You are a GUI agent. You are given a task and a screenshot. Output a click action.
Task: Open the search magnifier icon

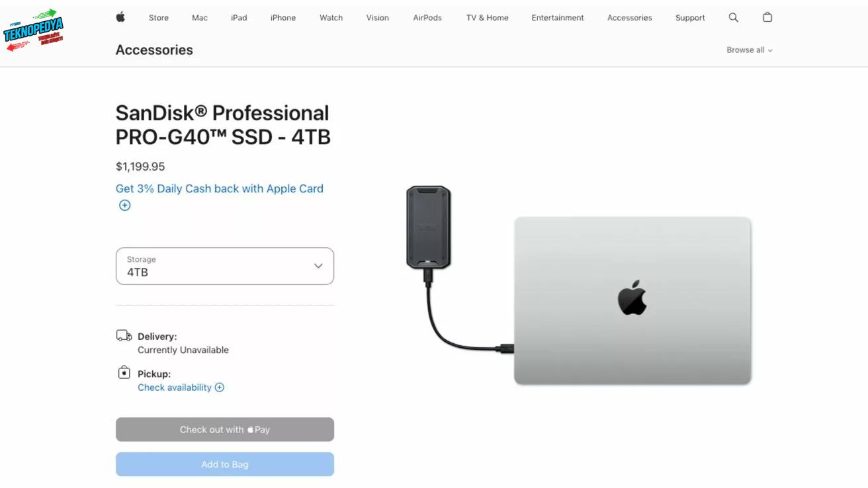(x=733, y=17)
